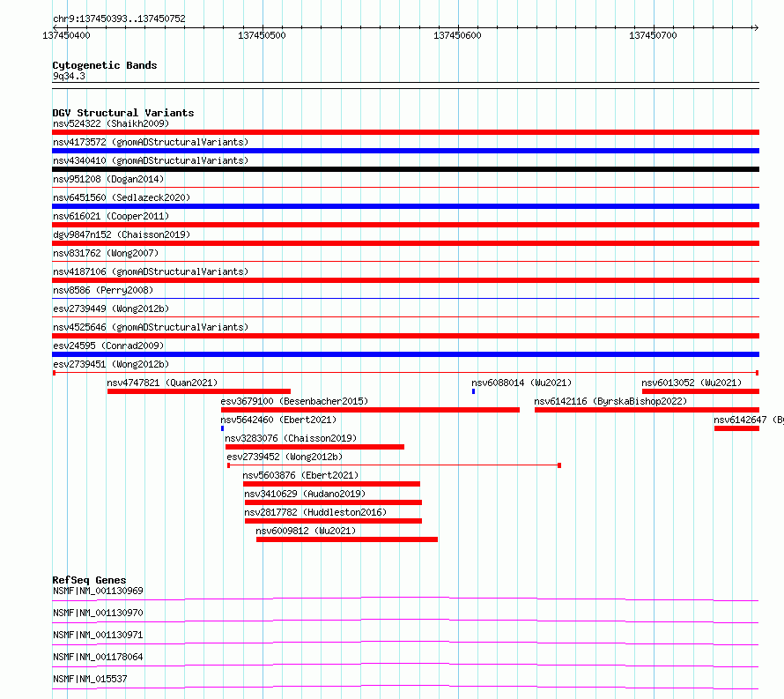Image resolution: width=784 pixels, height=699 pixels.
Task: Open nsv2817782 (Huddleston2016) label
Action: (315, 512)
